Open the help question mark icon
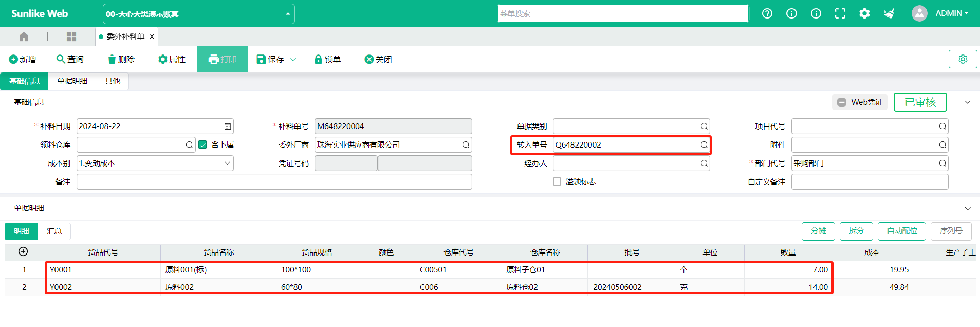Viewport: 980px width, 327px height. click(767, 13)
